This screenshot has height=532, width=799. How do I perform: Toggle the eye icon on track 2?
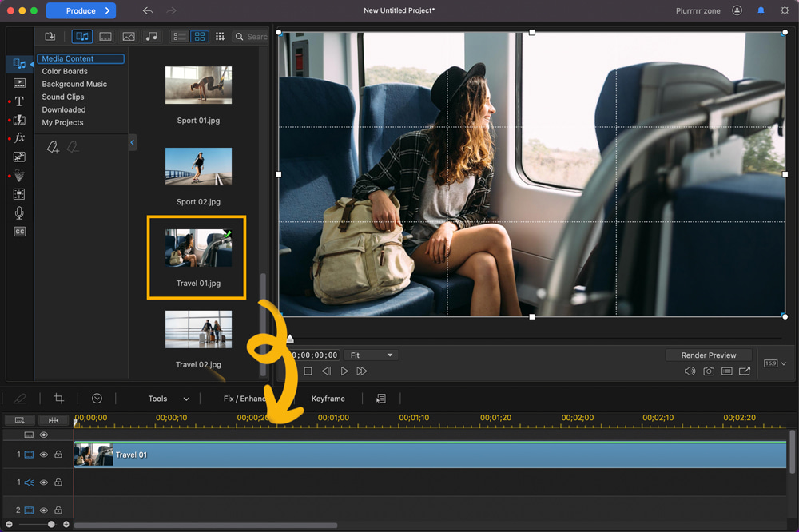point(43,510)
